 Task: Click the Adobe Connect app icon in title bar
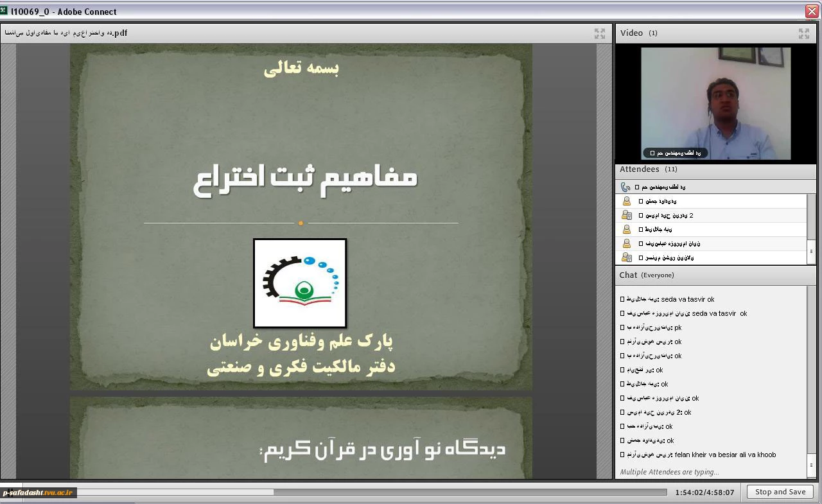pyautogui.click(x=4, y=11)
